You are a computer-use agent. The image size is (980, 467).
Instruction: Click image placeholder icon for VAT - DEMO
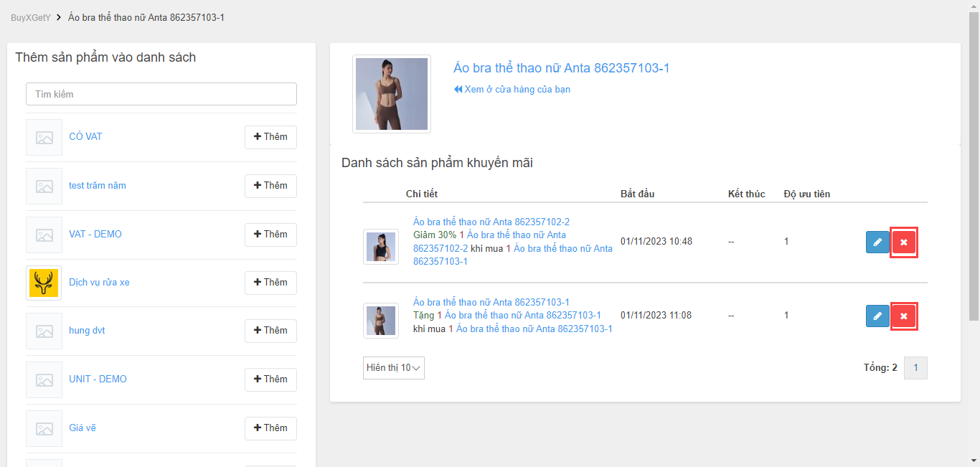44,235
